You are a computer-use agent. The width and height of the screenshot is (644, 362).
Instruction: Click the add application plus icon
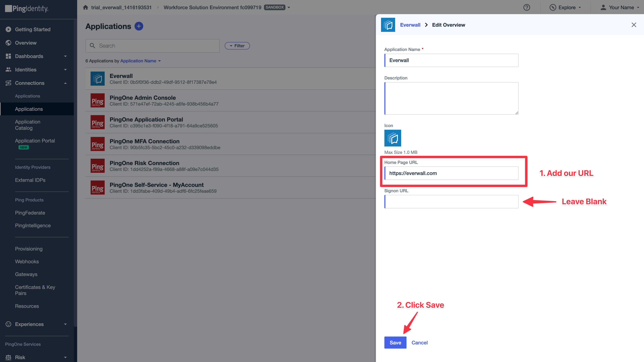tap(139, 26)
